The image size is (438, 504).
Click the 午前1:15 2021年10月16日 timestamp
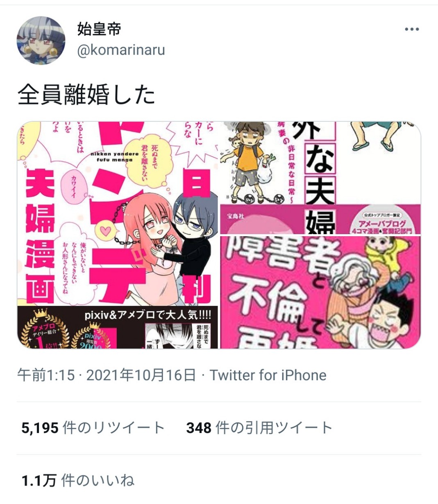click(x=107, y=375)
